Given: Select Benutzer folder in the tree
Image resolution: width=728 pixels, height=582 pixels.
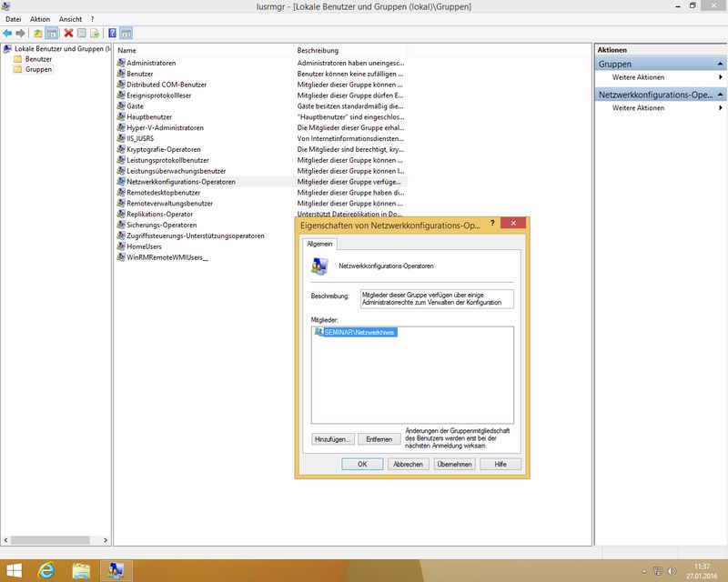Looking at the screenshot, I should pyautogui.click(x=38, y=59).
